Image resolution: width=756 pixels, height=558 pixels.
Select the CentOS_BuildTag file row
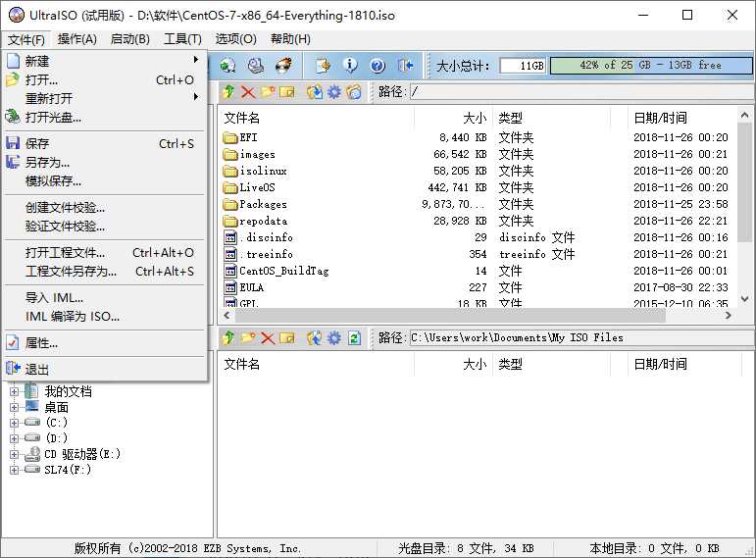(478, 271)
